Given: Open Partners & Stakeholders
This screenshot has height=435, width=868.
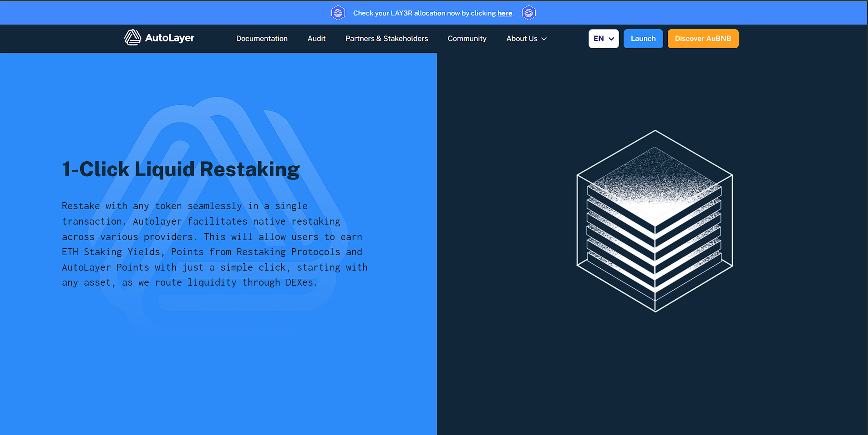Looking at the screenshot, I should tap(386, 39).
